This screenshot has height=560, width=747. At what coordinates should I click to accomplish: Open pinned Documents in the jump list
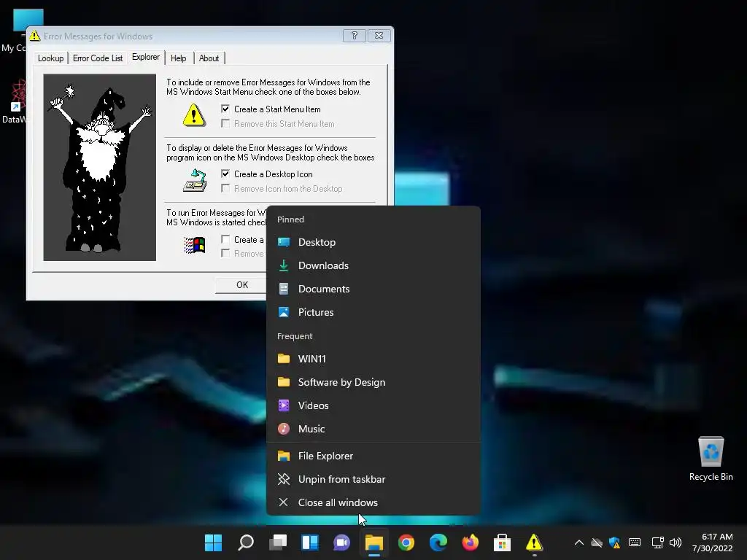[x=373, y=289]
